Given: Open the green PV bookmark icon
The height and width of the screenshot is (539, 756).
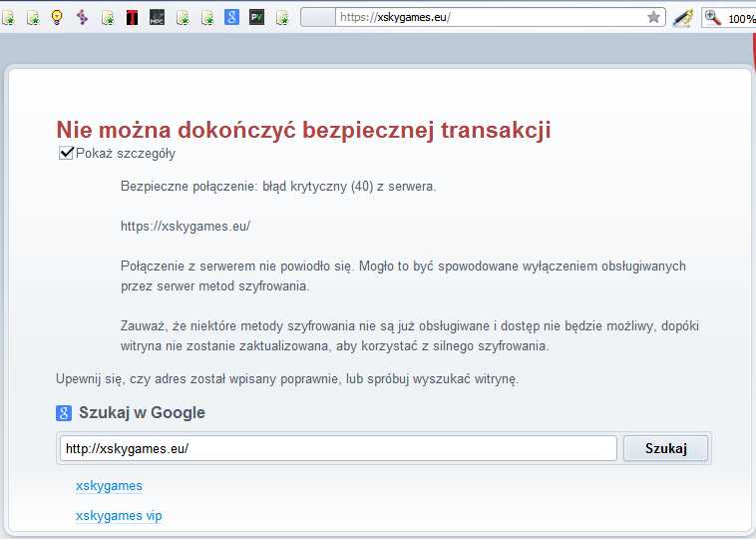Looking at the screenshot, I should (257, 18).
